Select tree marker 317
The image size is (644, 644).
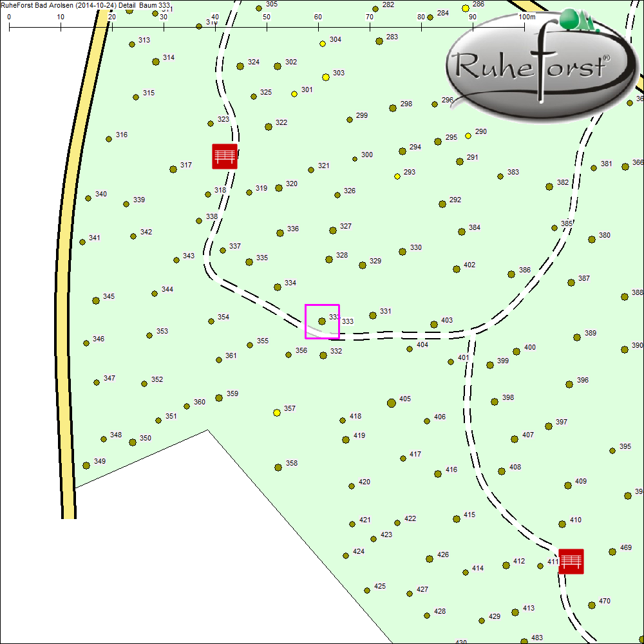[x=173, y=169]
